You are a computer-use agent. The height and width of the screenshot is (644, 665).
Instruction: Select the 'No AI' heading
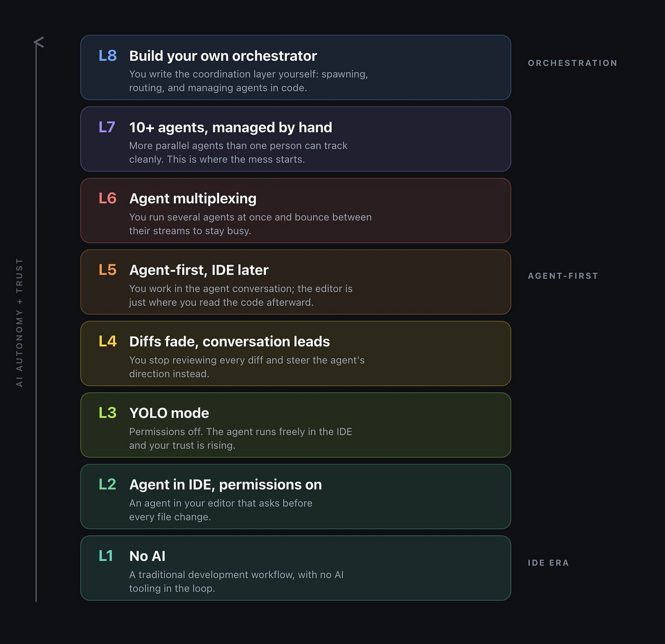tap(147, 556)
